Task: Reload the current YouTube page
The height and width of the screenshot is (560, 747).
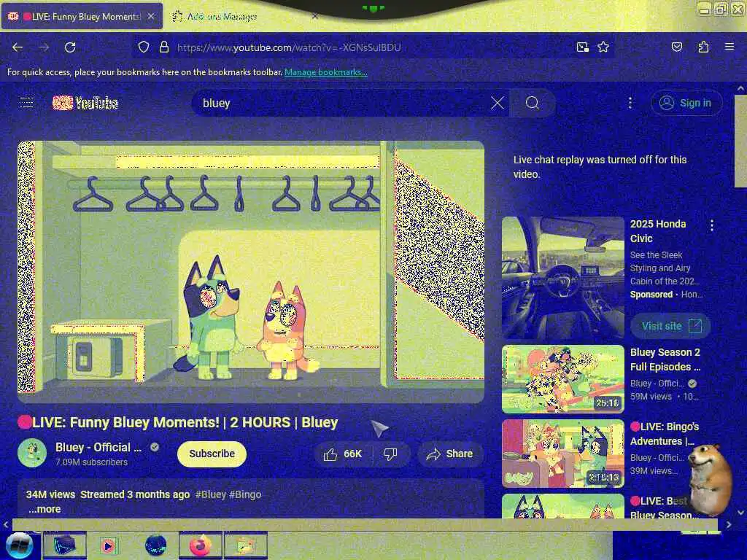Action: 70,47
